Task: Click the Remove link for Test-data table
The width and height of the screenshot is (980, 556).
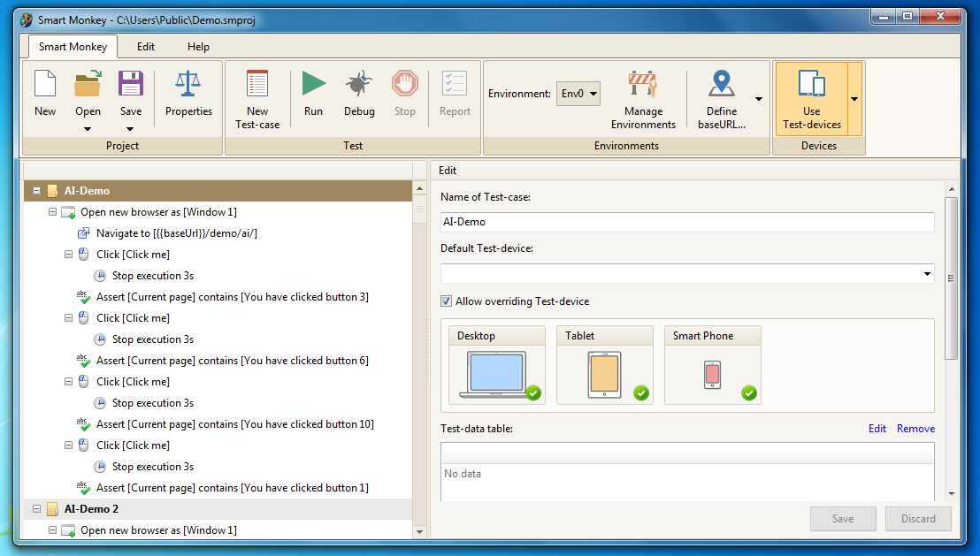Action: pyautogui.click(x=915, y=429)
